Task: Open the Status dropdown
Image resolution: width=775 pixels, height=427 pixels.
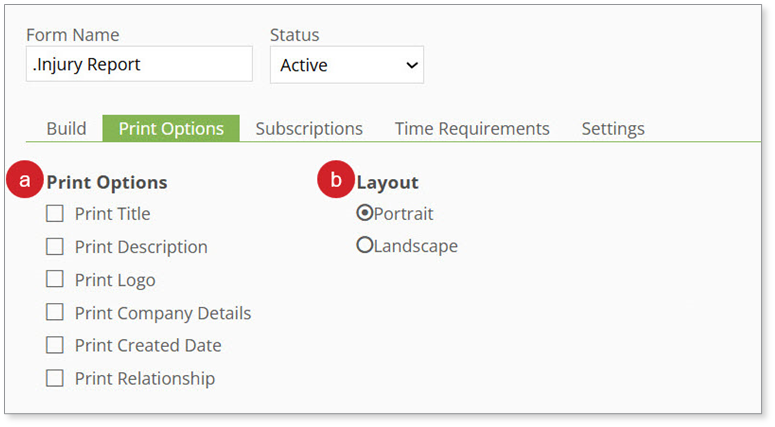Action: 346,65
